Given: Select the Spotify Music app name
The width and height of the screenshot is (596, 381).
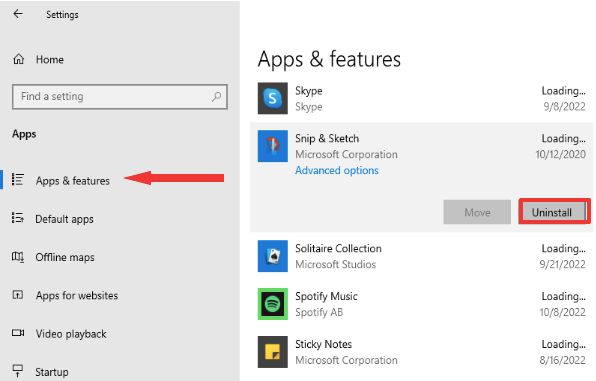Looking at the screenshot, I should (x=326, y=296).
